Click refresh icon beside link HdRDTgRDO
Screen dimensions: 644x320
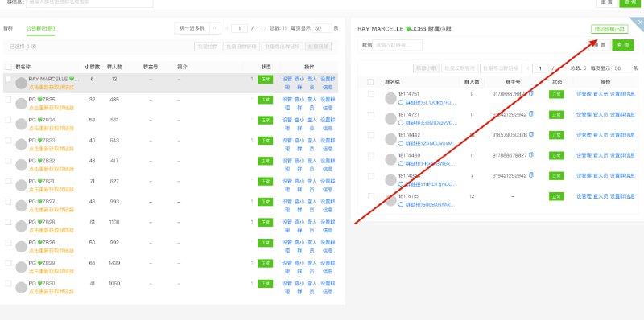tap(401, 184)
